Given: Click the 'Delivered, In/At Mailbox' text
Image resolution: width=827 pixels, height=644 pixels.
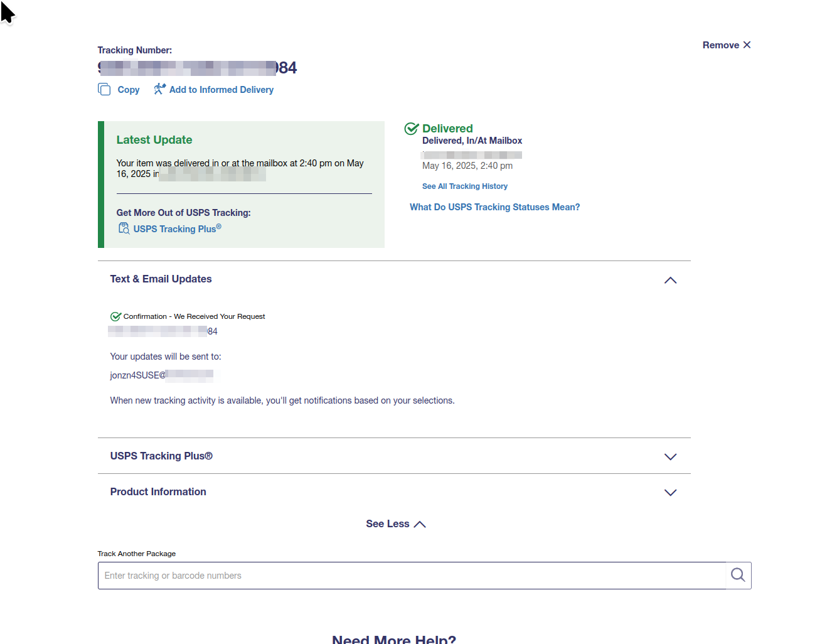Looking at the screenshot, I should click(x=472, y=141).
